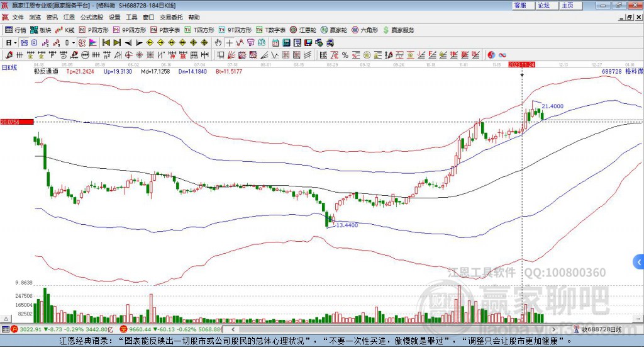644x347 pixels.
Task: Click the 日K线 chart label
Action: coord(9,67)
